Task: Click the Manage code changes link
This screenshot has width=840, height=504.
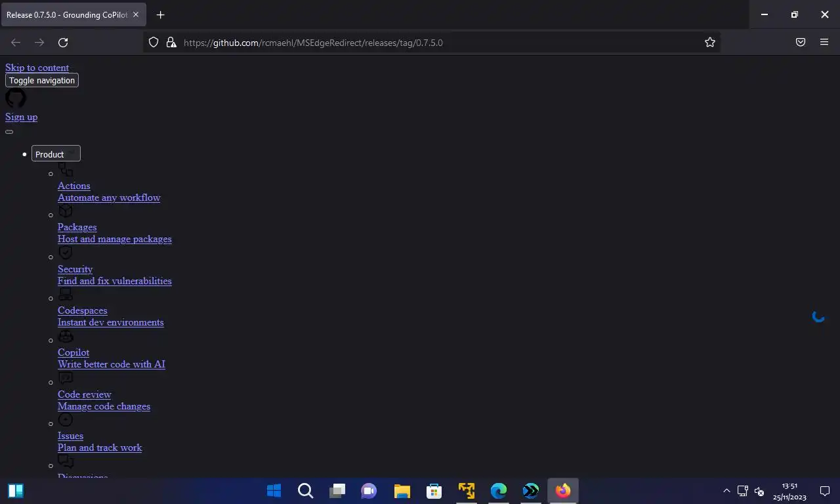Action: (104, 406)
